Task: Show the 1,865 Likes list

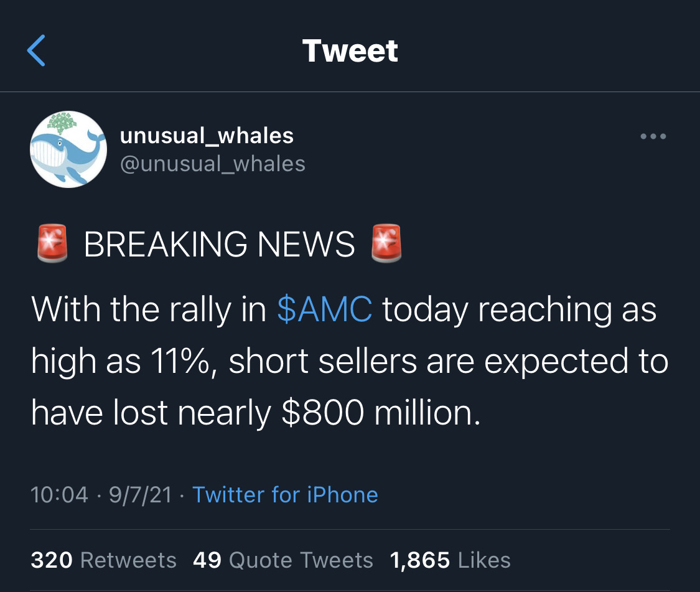Action: coord(450,560)
